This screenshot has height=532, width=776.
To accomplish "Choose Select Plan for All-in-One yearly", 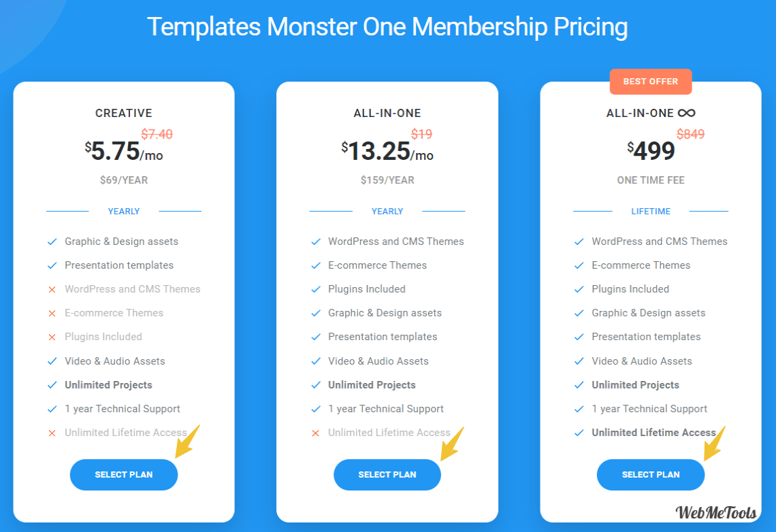I will (x=387, y=475).
